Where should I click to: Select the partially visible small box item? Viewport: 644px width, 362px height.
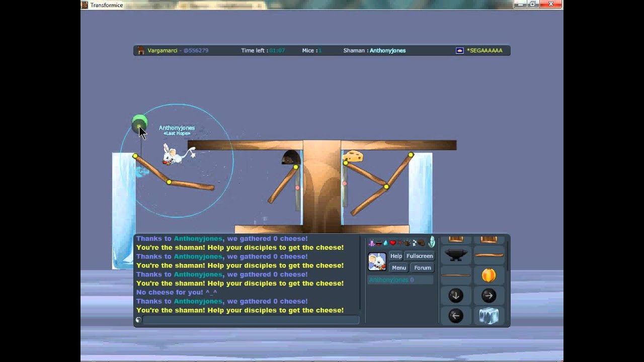[456, 240]
